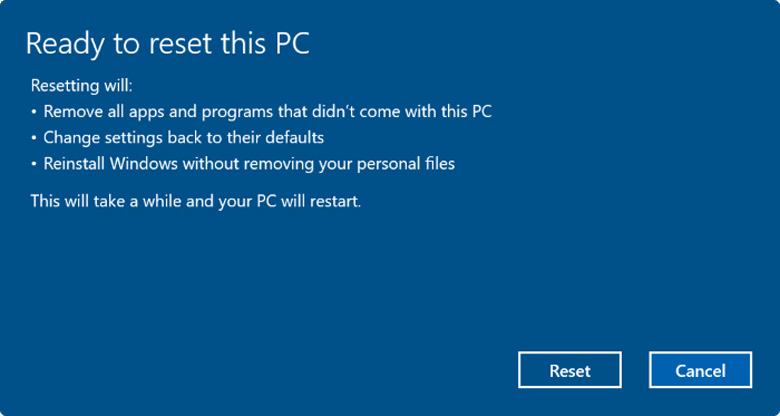Click the bullet dot before 'Reinstall Windows'
780x416 pixels.
34,163
